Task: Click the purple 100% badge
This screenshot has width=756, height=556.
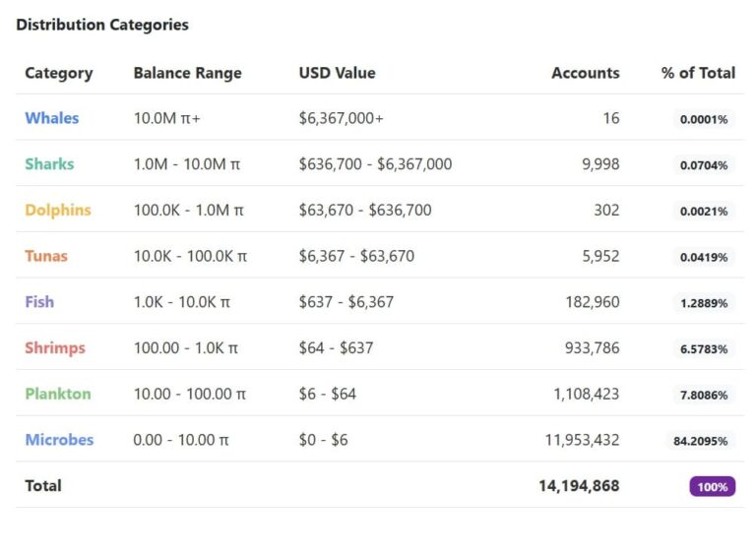Action: [x=712, y=486]
